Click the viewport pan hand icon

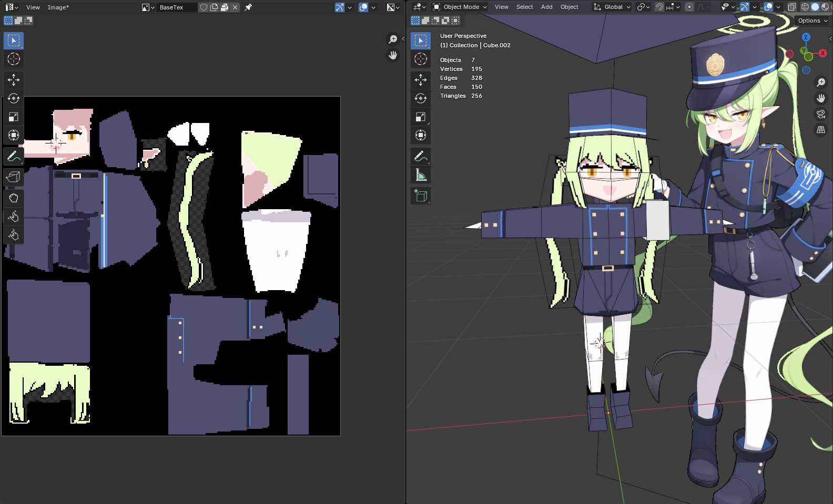(821, 98)
